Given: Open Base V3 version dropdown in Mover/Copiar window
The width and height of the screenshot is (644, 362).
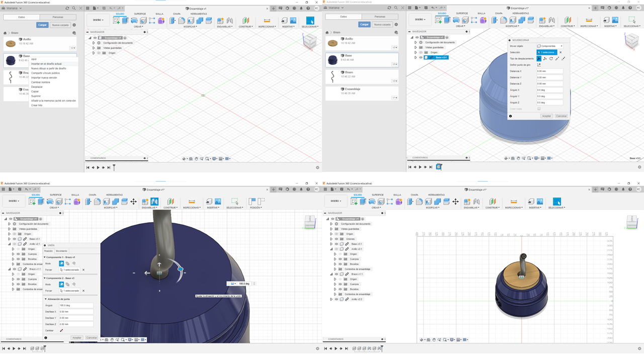Looking at the screenshot, I should tap(394, 64).
